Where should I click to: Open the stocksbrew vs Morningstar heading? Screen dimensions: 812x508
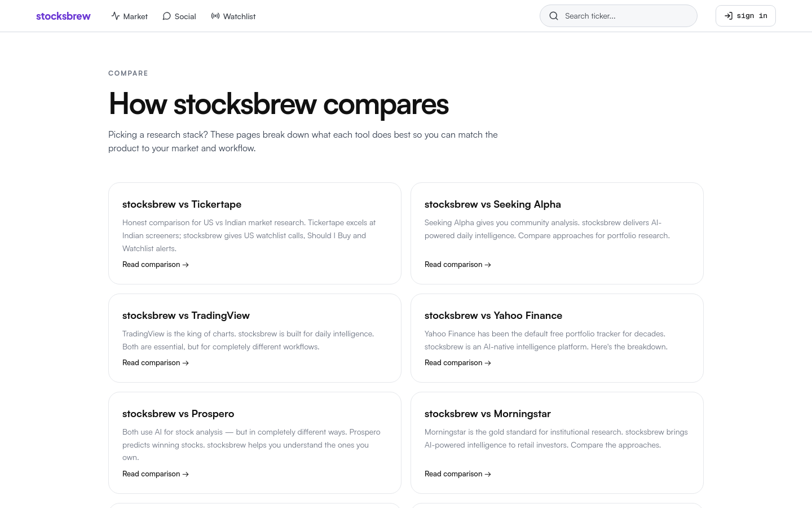point(488,414)
